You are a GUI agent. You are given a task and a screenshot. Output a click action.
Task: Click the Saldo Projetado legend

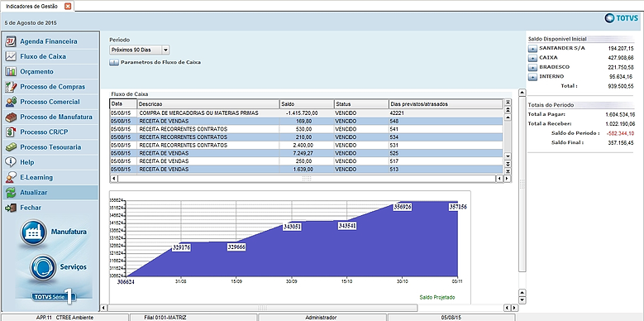pos(437,297)
